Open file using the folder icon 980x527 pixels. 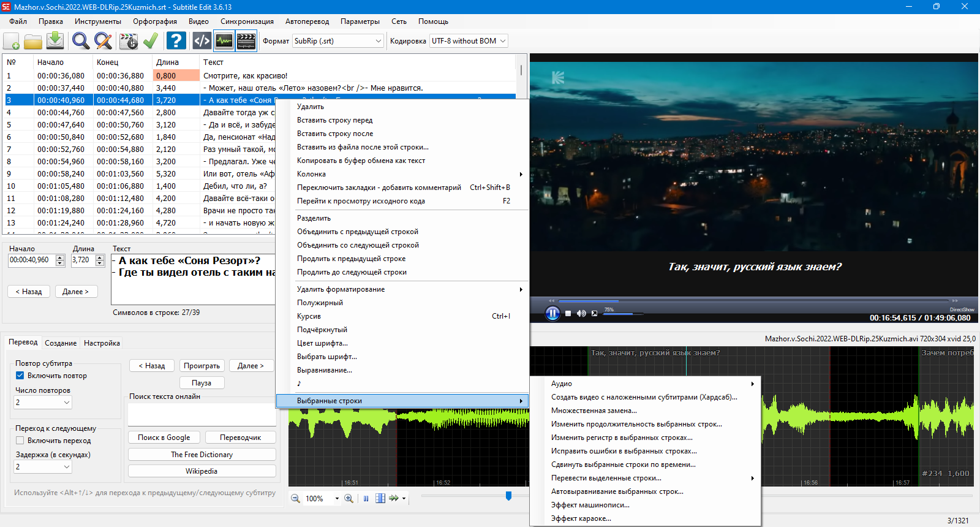(33, 41)
